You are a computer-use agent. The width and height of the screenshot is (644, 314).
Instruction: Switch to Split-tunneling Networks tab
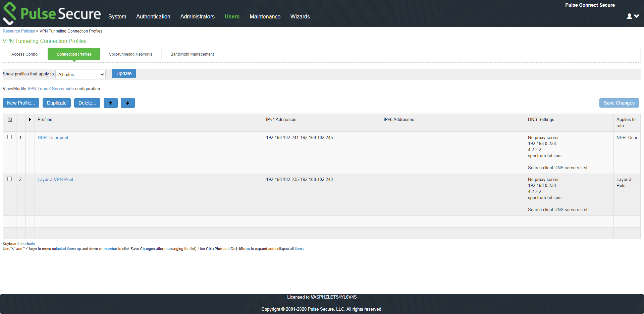(x=131, y=54)
